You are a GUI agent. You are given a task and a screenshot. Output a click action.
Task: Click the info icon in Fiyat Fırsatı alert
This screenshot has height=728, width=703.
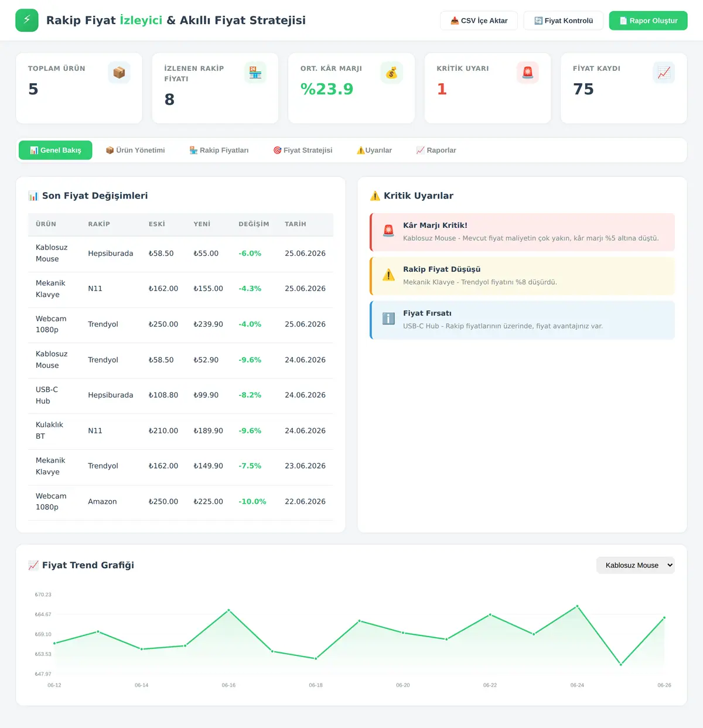[x=388, y=319]
